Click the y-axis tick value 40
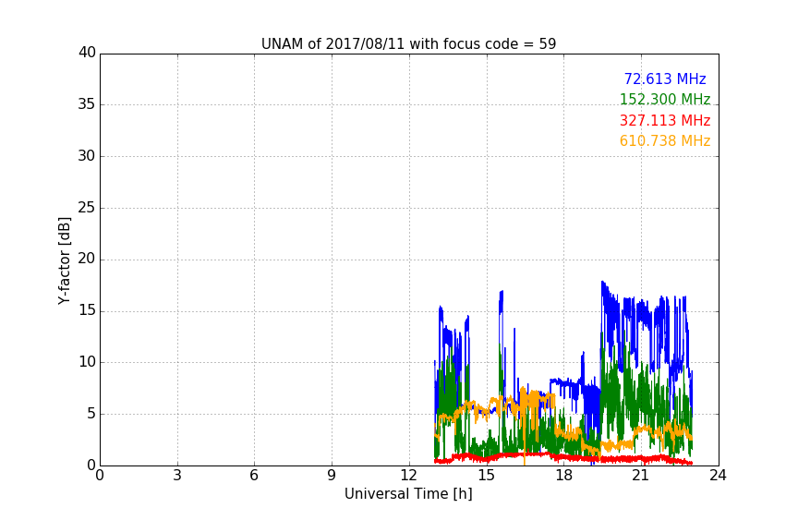 click(x=87, y=53)
